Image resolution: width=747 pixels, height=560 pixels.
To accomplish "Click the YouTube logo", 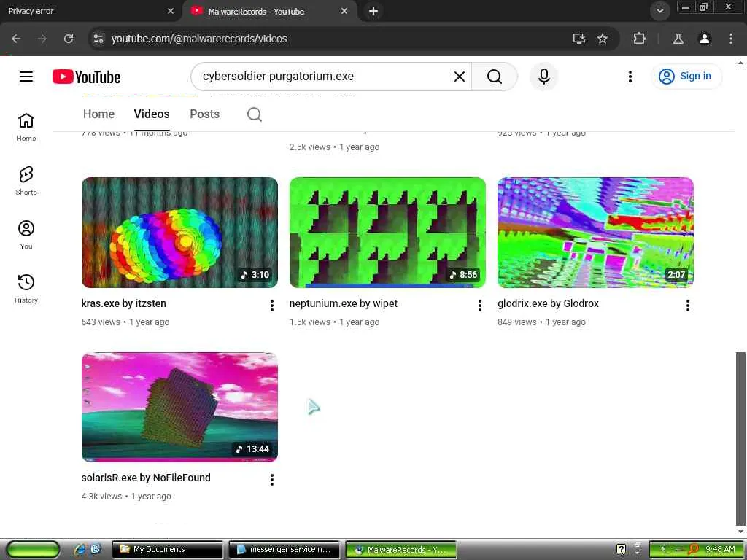I will [x=86, y=77].
